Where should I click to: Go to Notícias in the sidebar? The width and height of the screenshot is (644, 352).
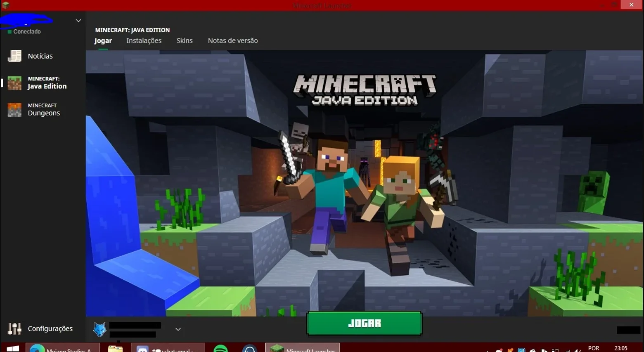tap(40, 56)
